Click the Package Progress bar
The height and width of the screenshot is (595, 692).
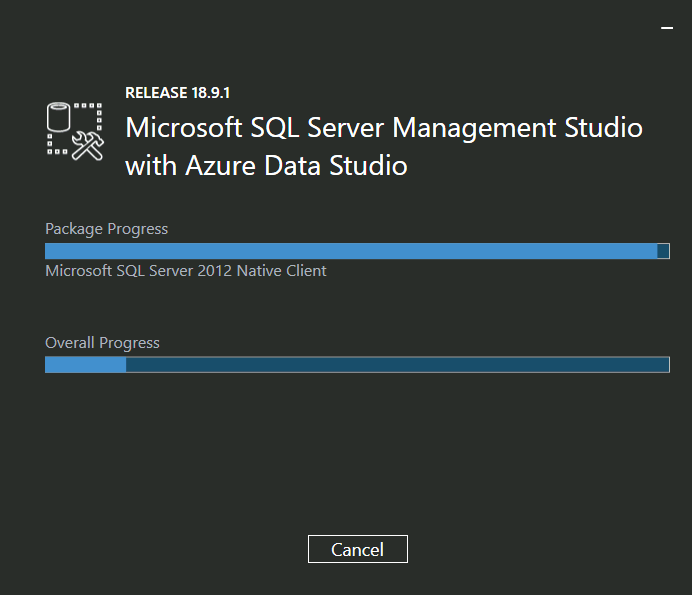(x=357, y=251)
